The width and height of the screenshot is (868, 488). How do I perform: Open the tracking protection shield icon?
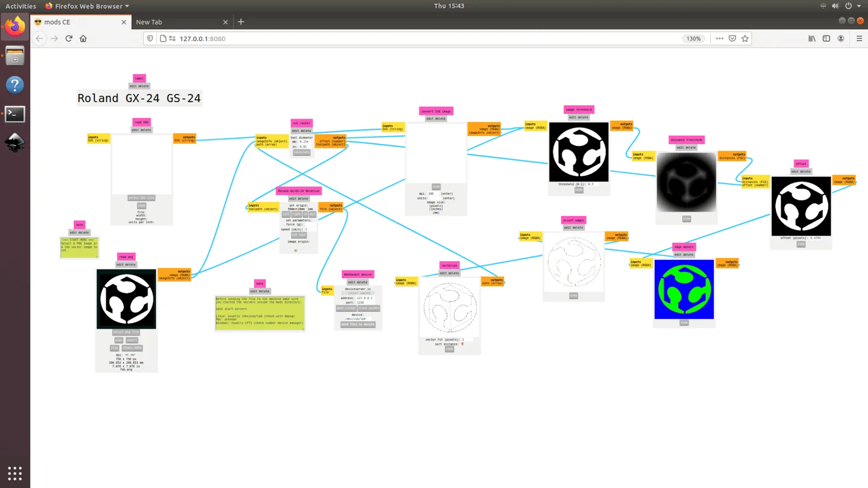pyautogui.click(x=150, y=38)
